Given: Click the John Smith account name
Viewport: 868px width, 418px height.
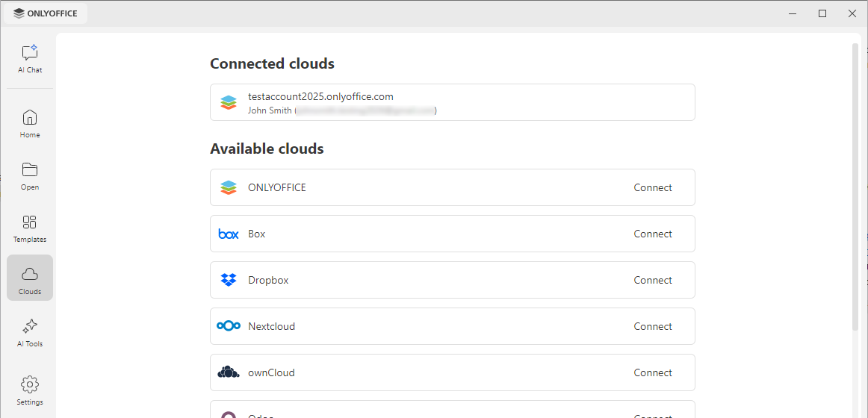Looking at the screenshot, I should (x=270, y=110).
